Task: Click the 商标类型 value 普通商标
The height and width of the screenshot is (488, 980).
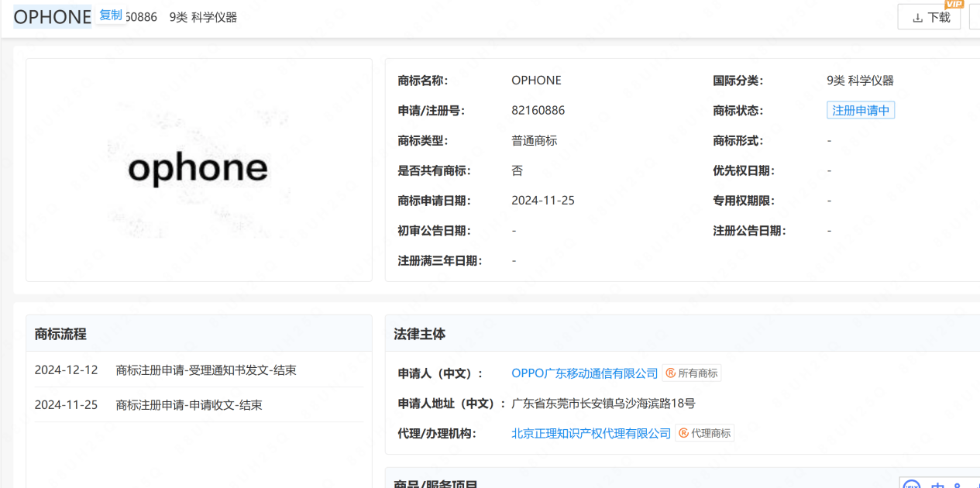Action: click(535, 141)
